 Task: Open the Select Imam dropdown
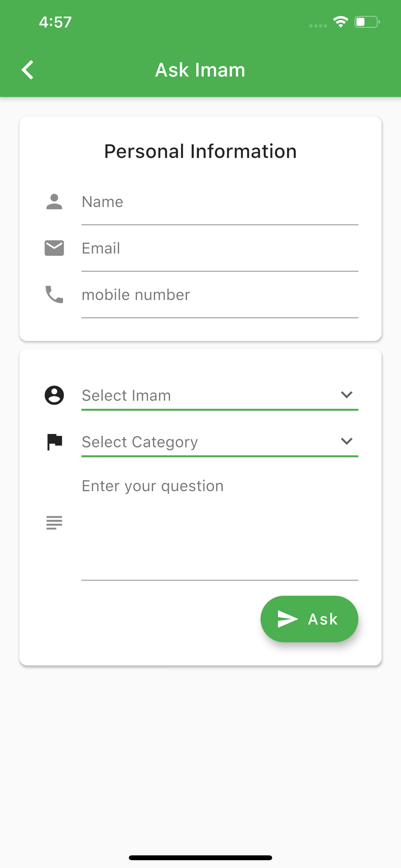(x=220, y=395)
